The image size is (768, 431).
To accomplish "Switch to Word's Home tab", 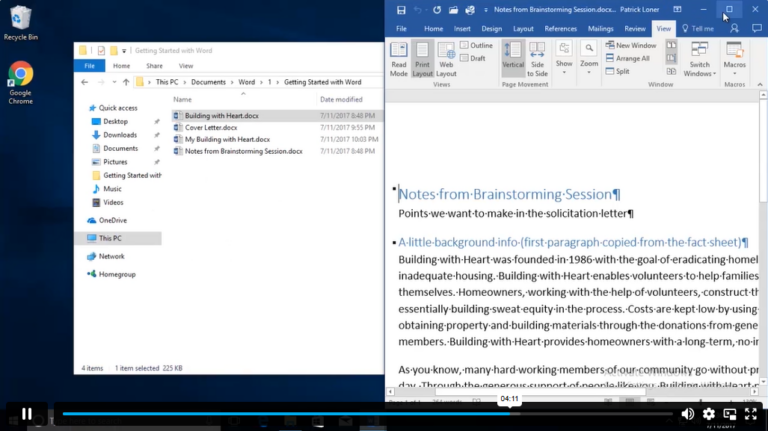I will [x=433, y=28].
